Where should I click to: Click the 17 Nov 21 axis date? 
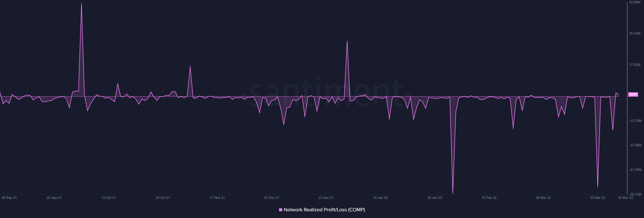(x=217, y=198)
